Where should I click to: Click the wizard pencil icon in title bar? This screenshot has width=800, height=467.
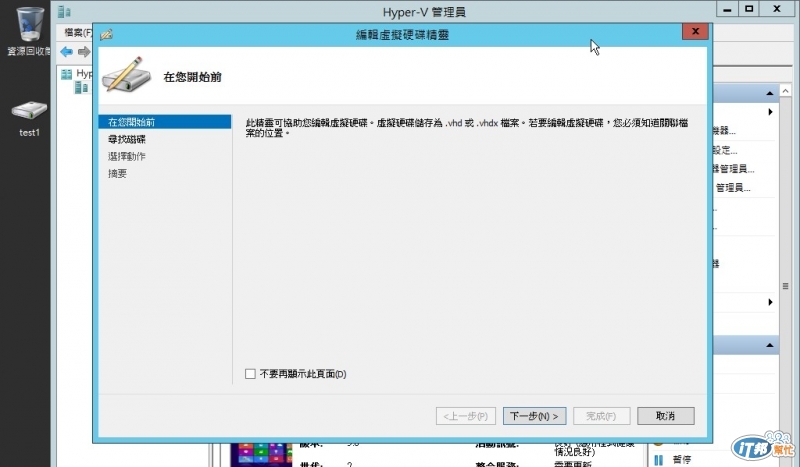(106, 35)
